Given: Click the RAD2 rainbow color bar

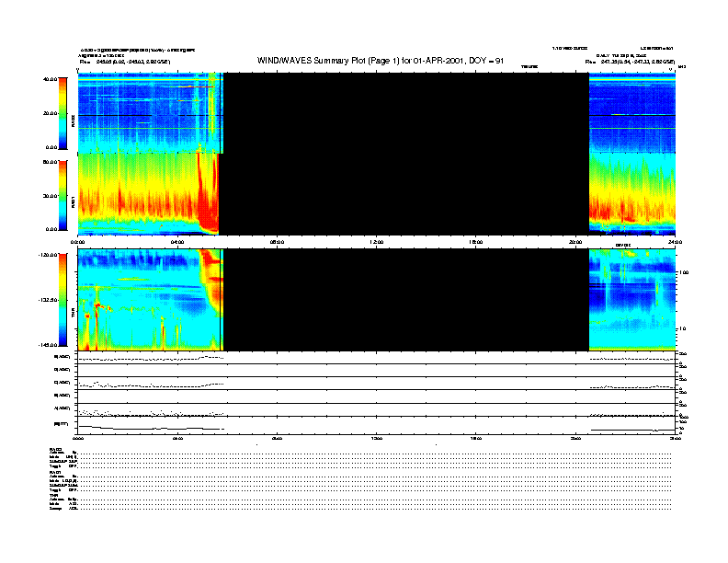Looking at the screenshot, I should click(x=63, y=113).
